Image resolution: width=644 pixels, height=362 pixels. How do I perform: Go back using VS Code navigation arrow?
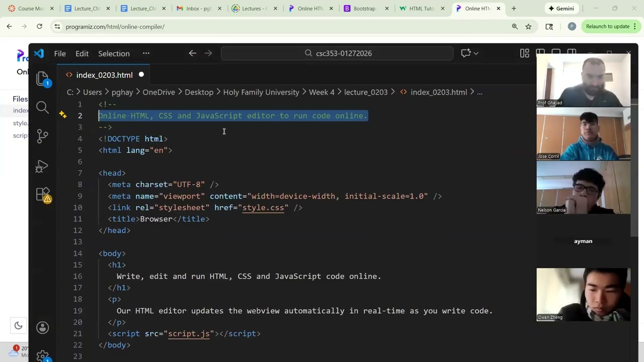click(x=192, y=53)
